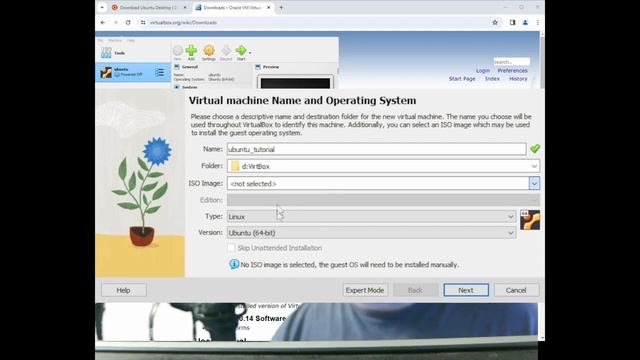Screen dimensions: 640x360
Task: Click the search box on VirtualBox website
Action: pos(511,62)
